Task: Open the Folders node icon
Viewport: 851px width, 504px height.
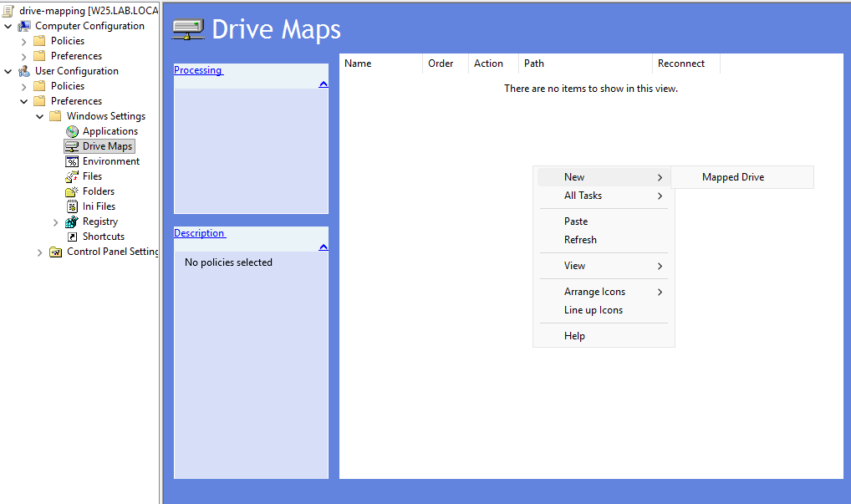Action: tap(72, 191)
